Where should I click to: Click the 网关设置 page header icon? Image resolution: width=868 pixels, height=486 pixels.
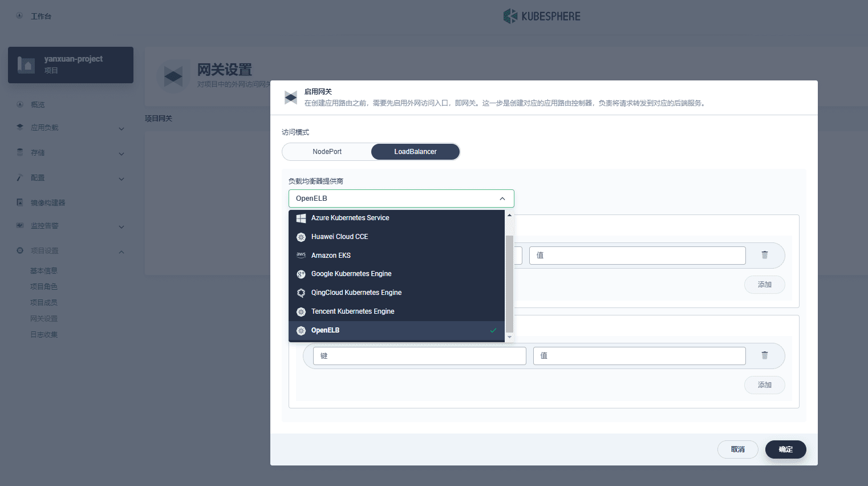pyautogui.click(x=173, y=76)
